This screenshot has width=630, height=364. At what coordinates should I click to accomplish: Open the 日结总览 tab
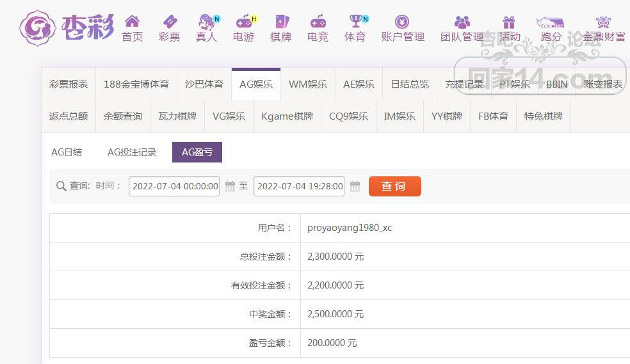[x=410, y=84]
